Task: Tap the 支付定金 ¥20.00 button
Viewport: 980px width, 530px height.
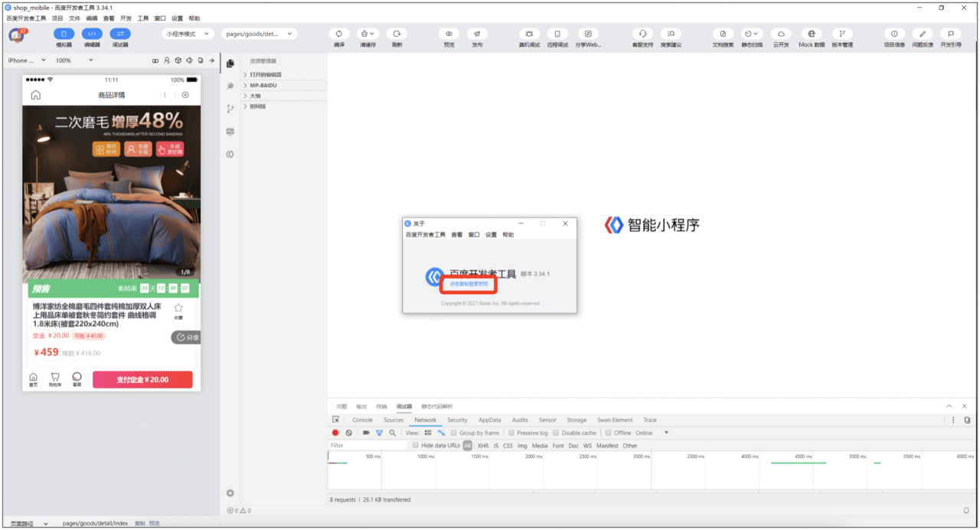Action: 142,380
